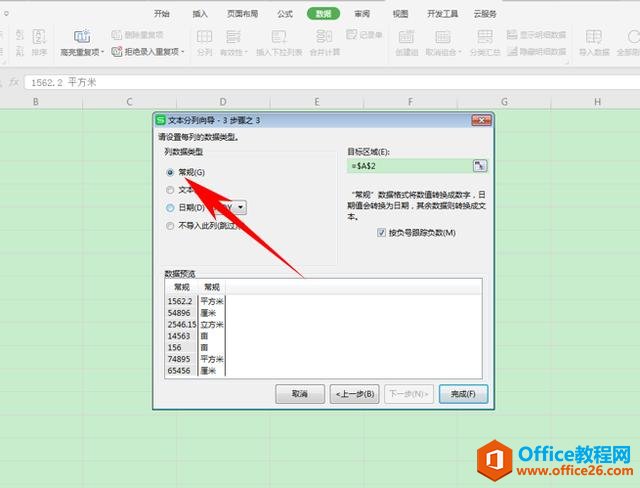Click 立方米 in the data preview
Viewport: 640px width, 488px height.
[x=212, y=324]
